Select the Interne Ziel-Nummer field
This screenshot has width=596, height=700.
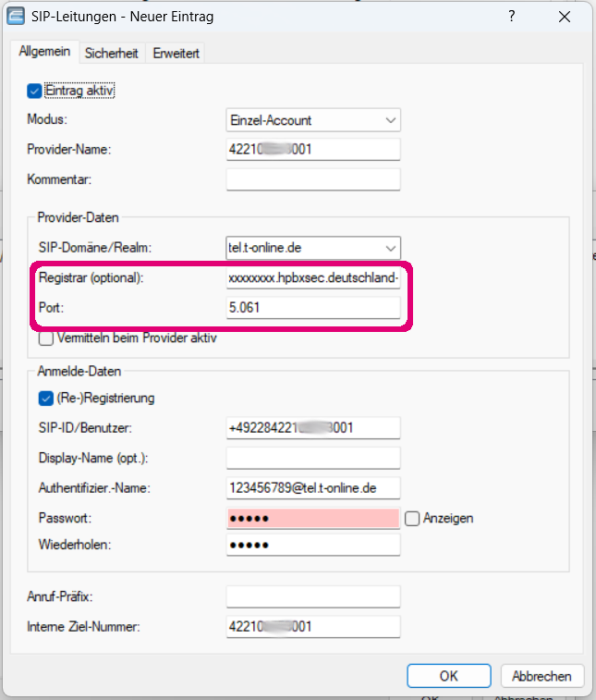(x=313, y=627)
